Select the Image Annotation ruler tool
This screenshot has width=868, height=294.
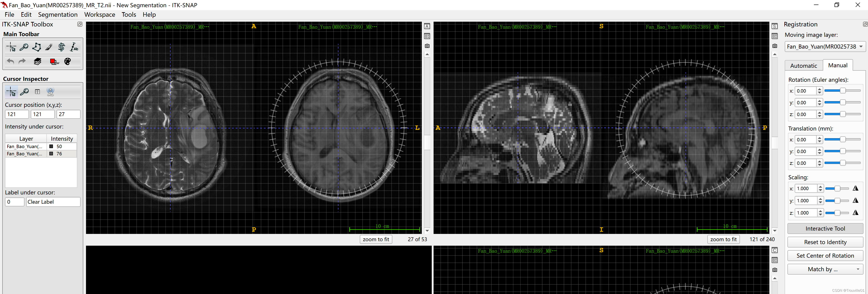tap(74, 47)
